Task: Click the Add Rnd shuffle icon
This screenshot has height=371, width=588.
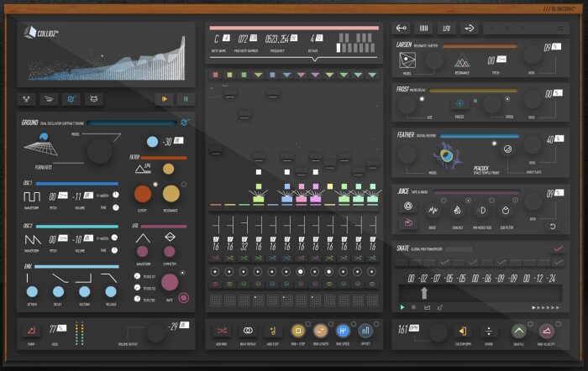Action: point(222,331)
